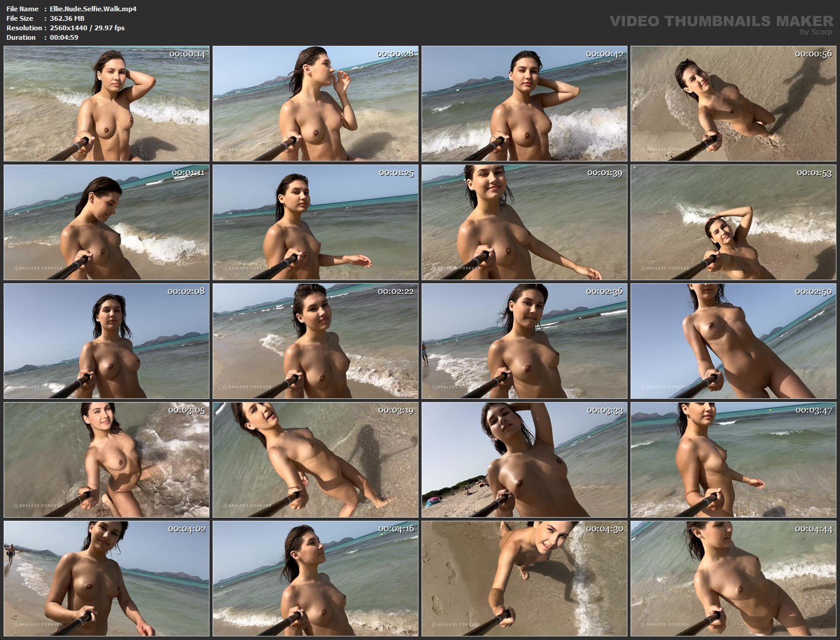Click the file size value "362.36 MB"

coord(67,18)
